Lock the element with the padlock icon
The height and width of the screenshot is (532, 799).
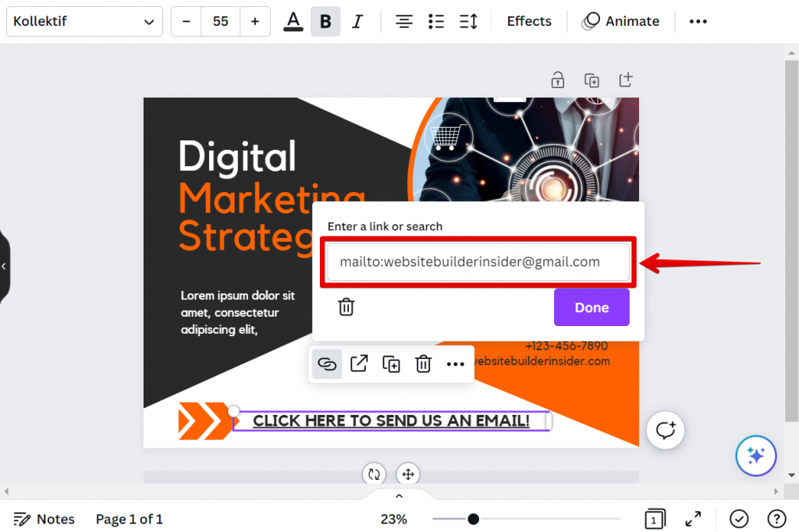557,80
